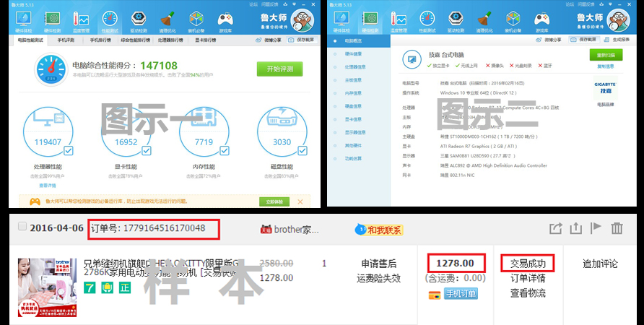
Task: Open 游戏库 in the hardware overview window
Action: point(541,22)
